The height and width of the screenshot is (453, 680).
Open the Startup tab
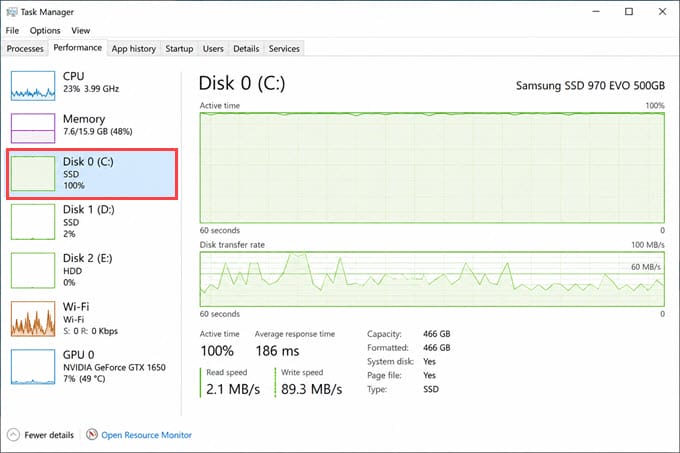click(x=179, y=49)
